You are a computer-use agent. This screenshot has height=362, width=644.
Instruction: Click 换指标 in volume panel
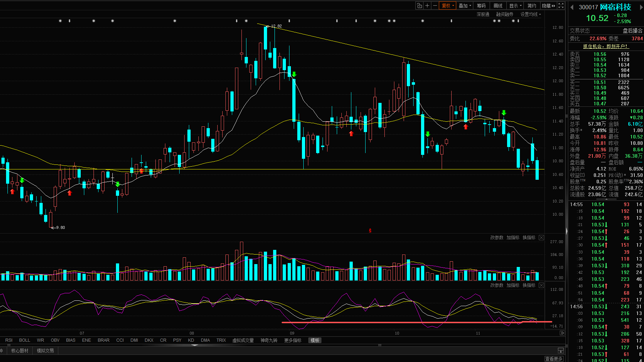(x=529, y=238)
